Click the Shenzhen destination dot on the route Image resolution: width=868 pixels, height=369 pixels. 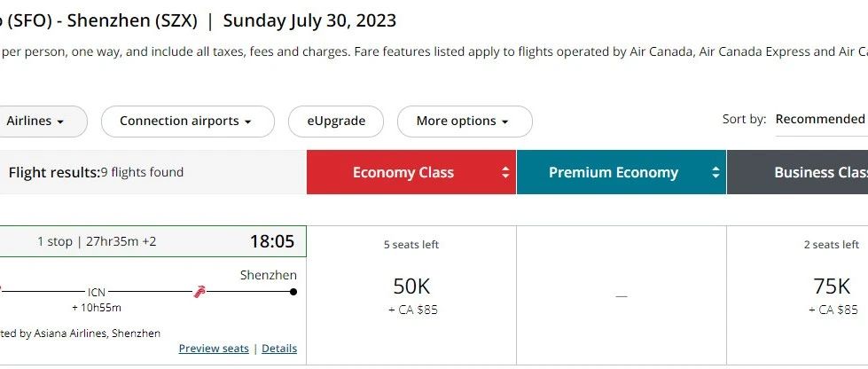[293, 292]
